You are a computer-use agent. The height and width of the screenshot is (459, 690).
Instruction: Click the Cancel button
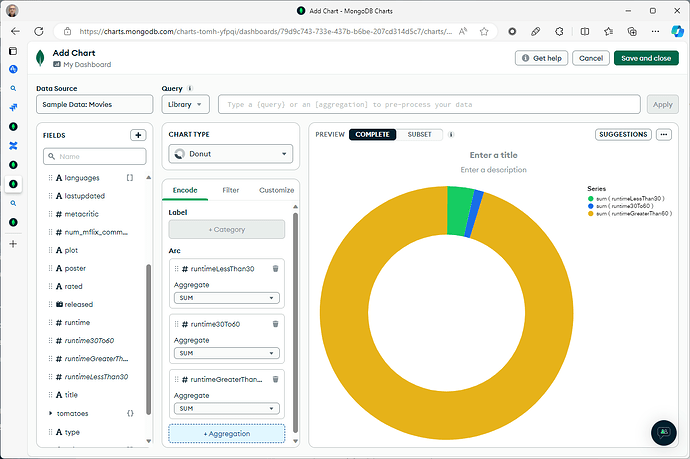click(591, 58)
